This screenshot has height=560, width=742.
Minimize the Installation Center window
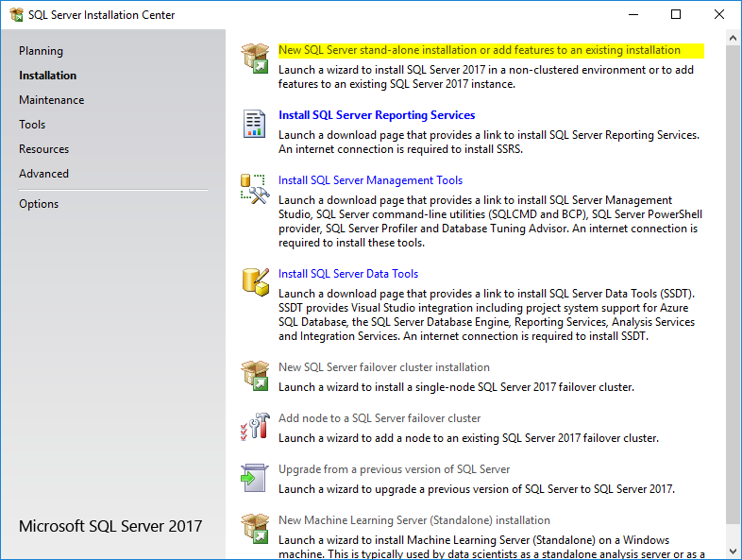[633, 15]
